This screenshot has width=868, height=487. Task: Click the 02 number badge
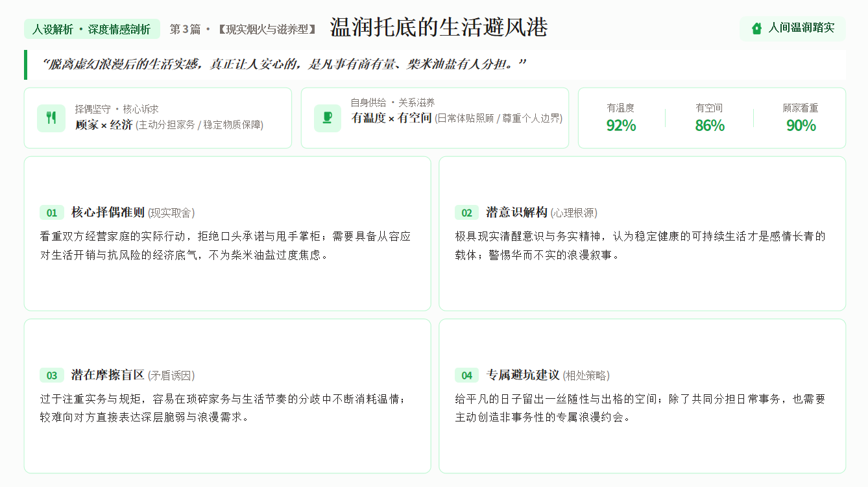coord(467,213)
